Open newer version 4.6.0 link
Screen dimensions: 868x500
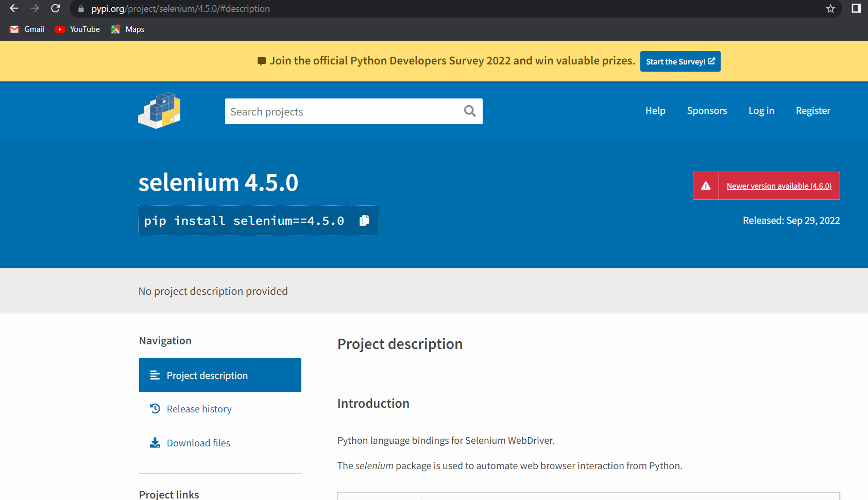click(778, 186)
